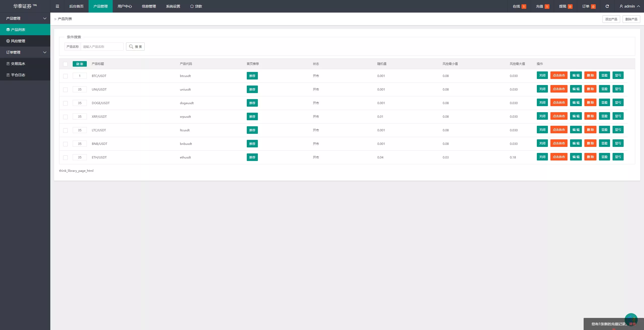644x330 pixels.
Task: Click 点击休市 for BTC/USDT row
Action: coord(559,75)
